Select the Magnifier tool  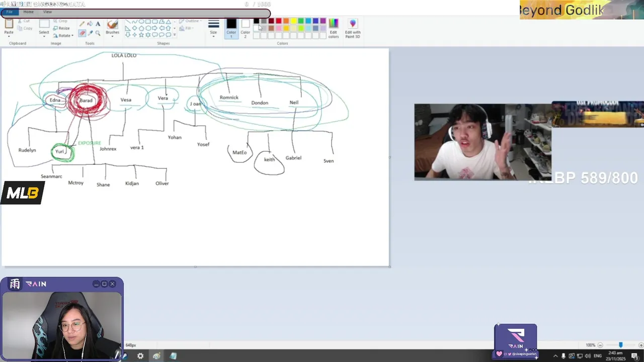pyautogui.click(x=98, y=33)
